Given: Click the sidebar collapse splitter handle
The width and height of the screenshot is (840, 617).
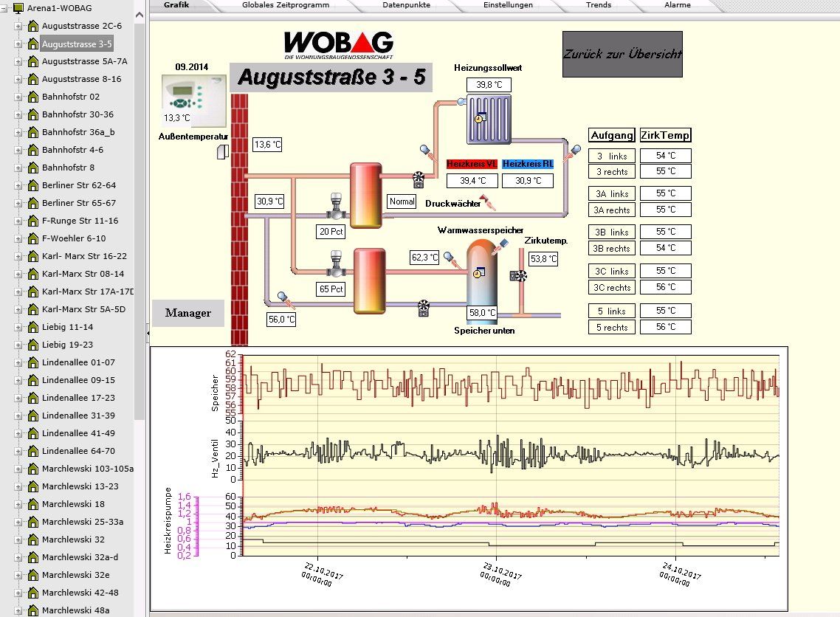Looking at the screenshot, I should (148, 333).
